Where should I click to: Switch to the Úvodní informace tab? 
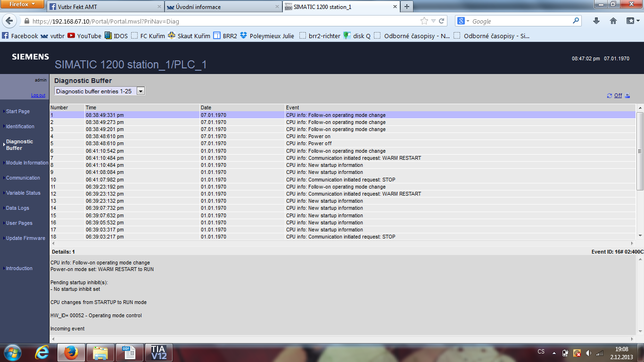[x=223, y=7]
